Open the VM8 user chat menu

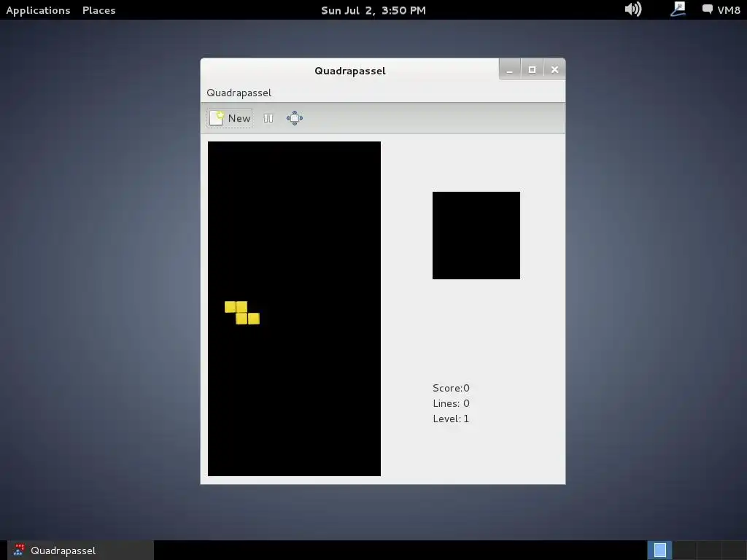721,9
